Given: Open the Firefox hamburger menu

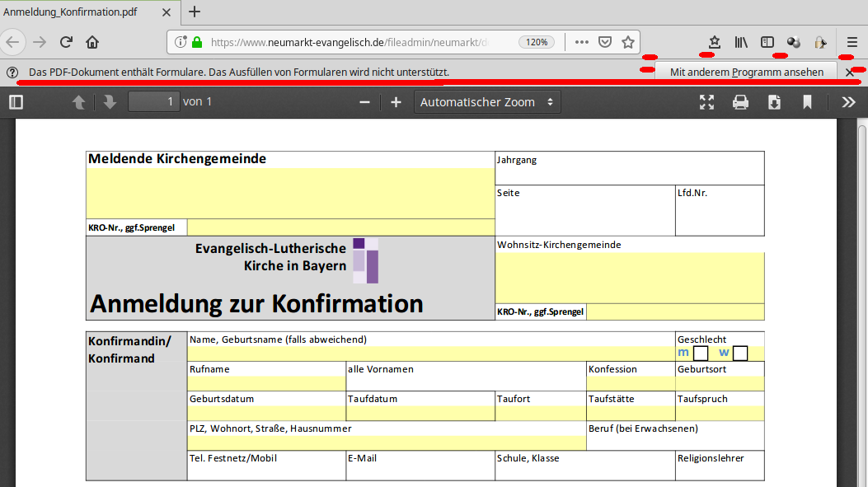Looking at the screenshot, I should [852, 42].
